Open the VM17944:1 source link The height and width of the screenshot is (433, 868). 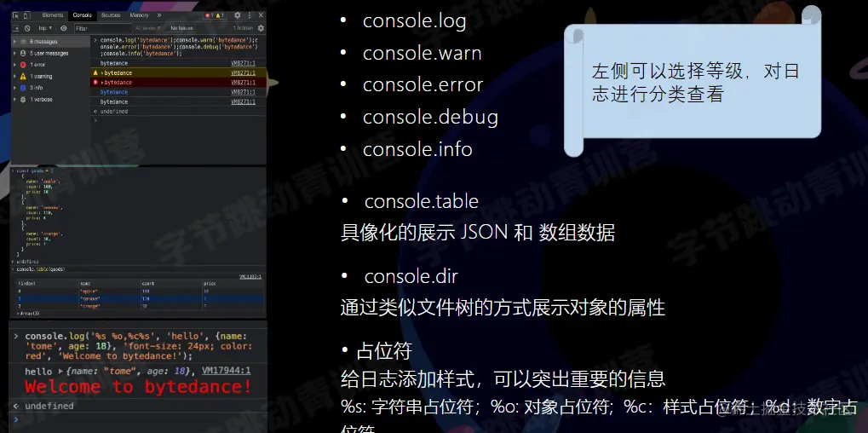226,371
